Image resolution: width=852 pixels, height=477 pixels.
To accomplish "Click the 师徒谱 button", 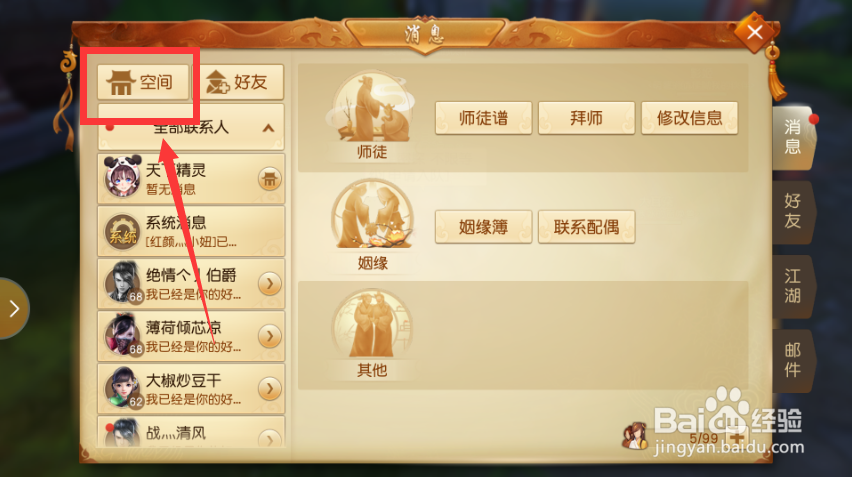I will [x=483, y=118].
